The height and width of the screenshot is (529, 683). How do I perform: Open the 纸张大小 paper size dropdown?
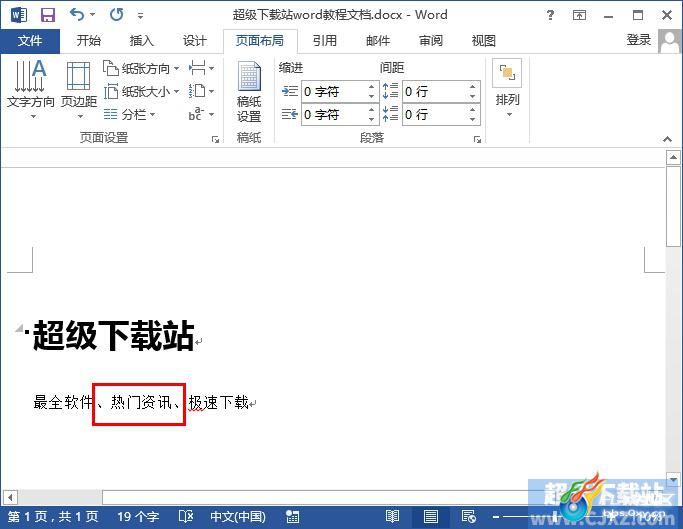click(x=141, y=92)
